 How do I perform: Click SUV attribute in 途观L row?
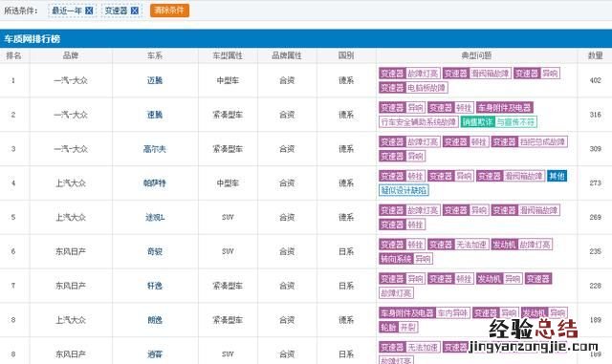(x=228, y=217)
